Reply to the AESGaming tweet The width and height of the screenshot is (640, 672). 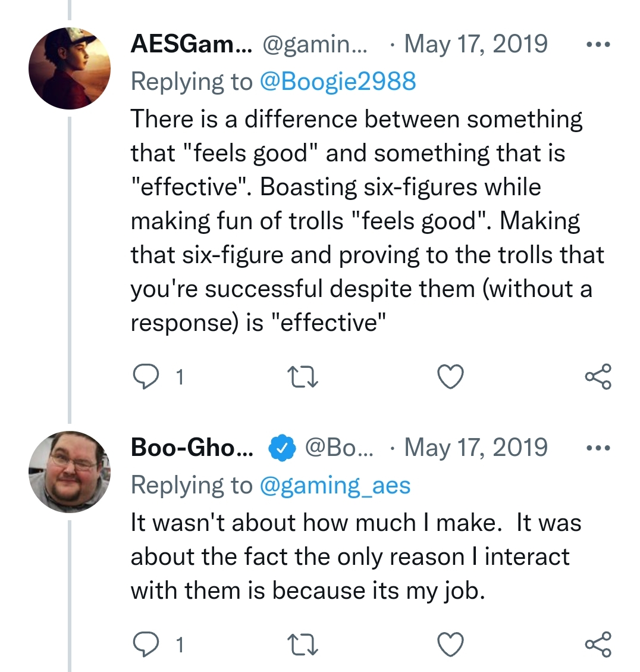point(146,377)
